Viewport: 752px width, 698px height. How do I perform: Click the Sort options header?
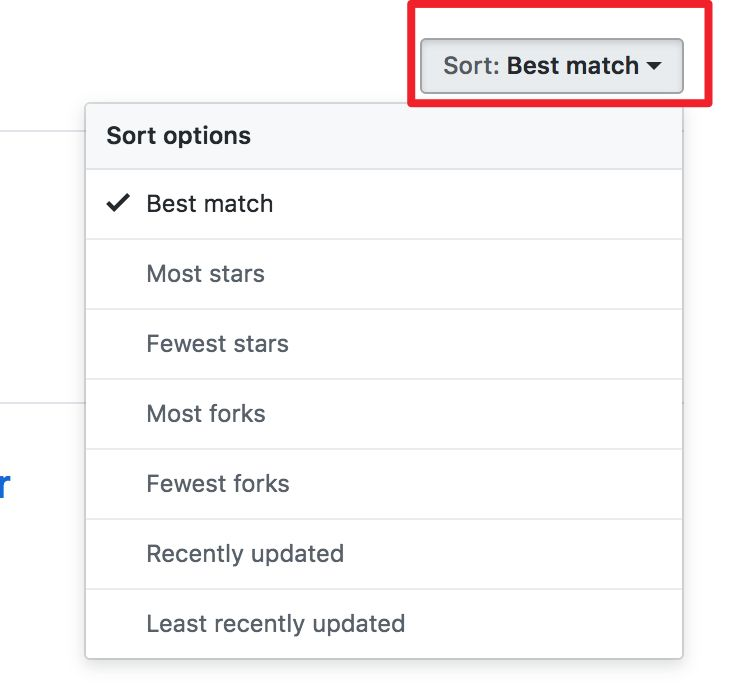point(179,136)
